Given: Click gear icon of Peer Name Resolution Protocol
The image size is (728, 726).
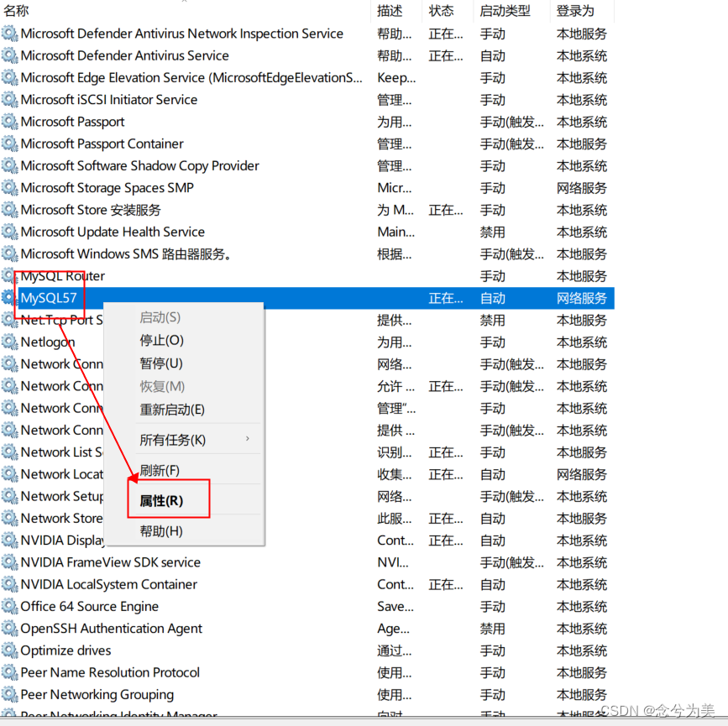Looking at the screenshot, I should click(9, 672).
